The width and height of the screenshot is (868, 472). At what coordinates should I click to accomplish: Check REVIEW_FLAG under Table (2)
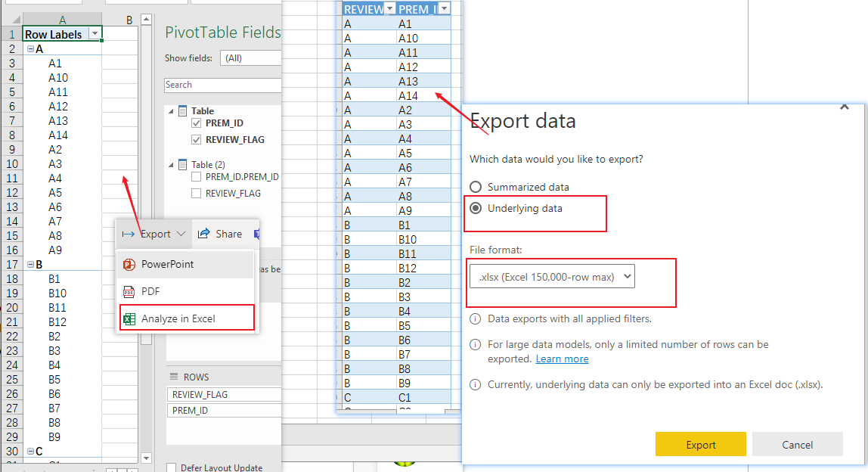tap(196, 194)
